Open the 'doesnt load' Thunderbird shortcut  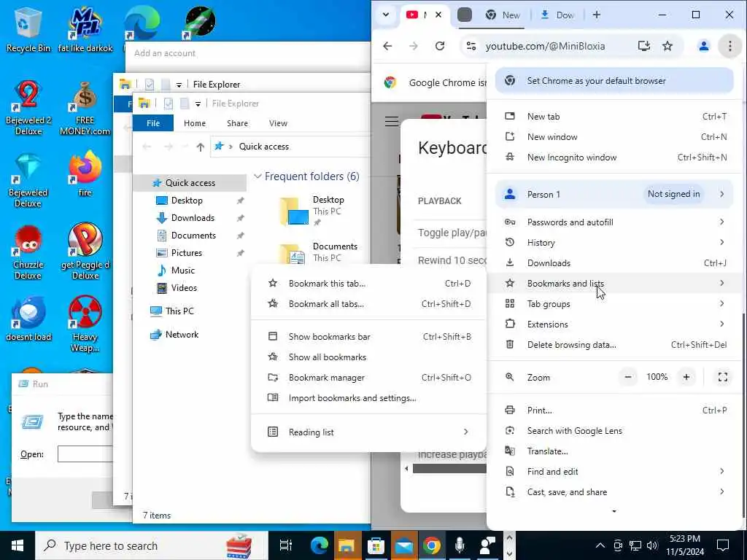pyautogui.click(x=28, y=319)
